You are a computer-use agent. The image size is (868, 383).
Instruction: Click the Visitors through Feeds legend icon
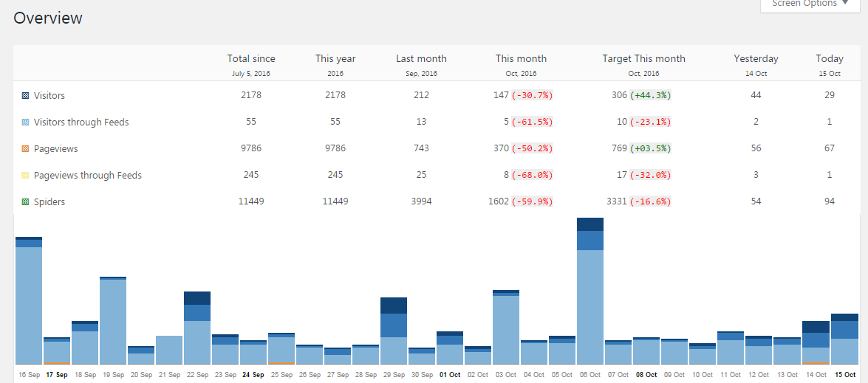(x=25, y=123)
